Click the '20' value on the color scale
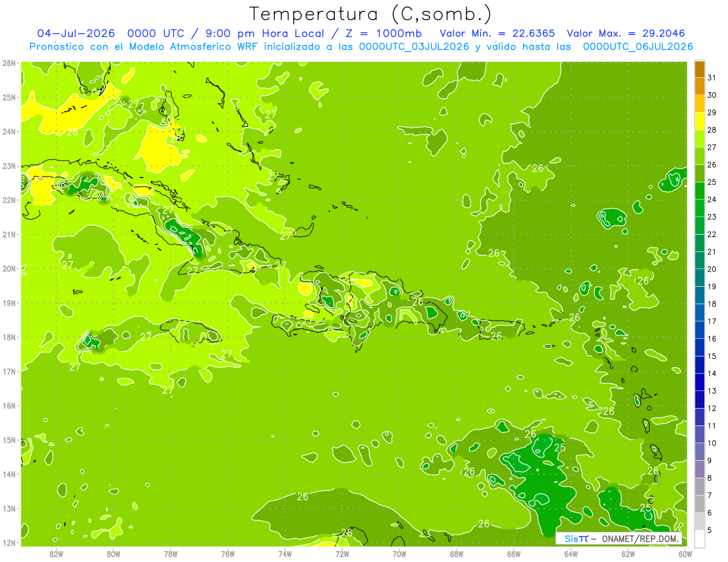This screenshot has height=562, width=728. tap(712, 269)
